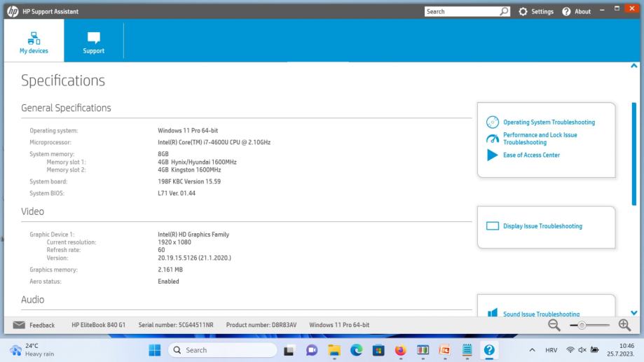Open the Feedback link
Screen dimensions: 644x362
click(x=42, y=325)
